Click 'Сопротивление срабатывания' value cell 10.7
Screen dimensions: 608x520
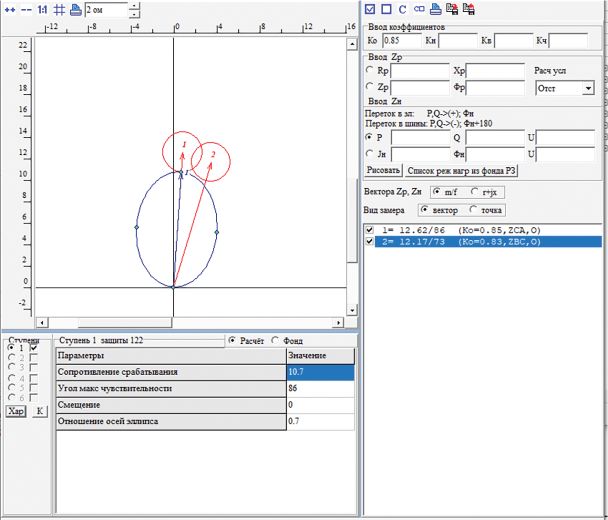tap(320, 372)
